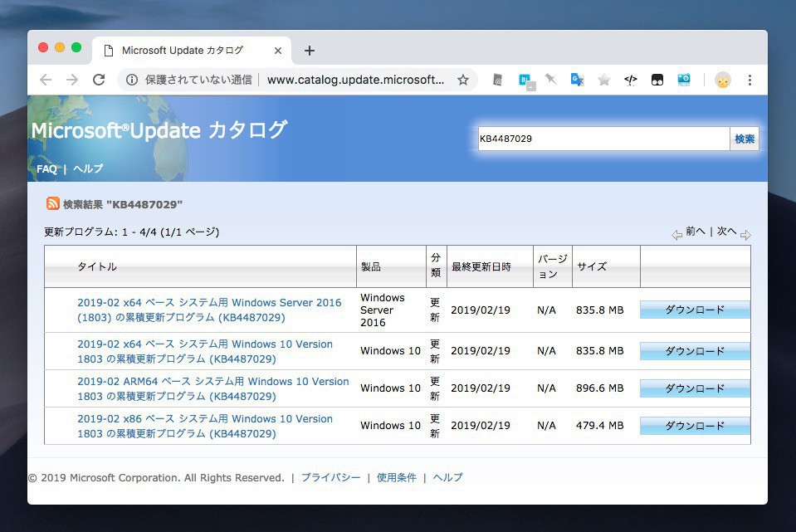Click the Chrome profile avatar
This screenshot has height=532, width=796.
(723, 80)
